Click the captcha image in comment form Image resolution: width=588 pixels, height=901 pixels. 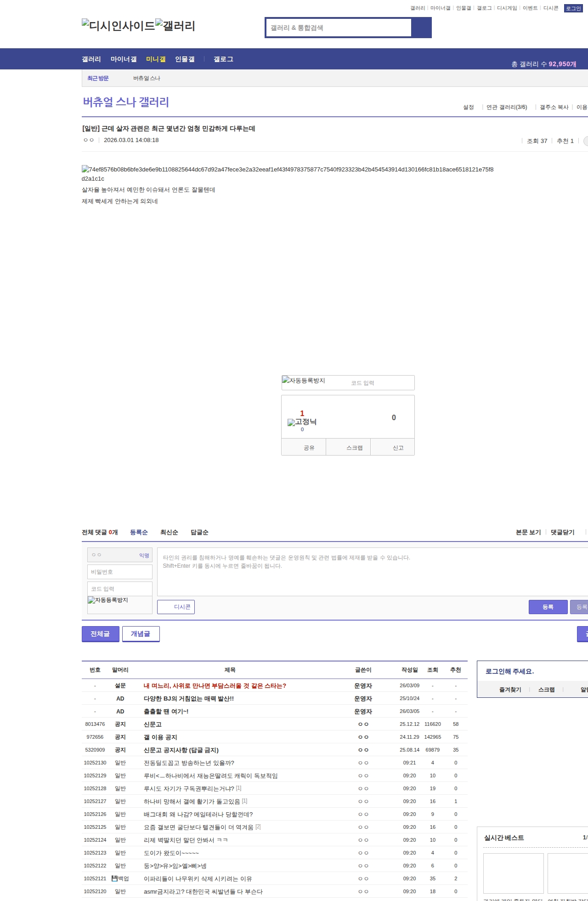tap(108, 600)
